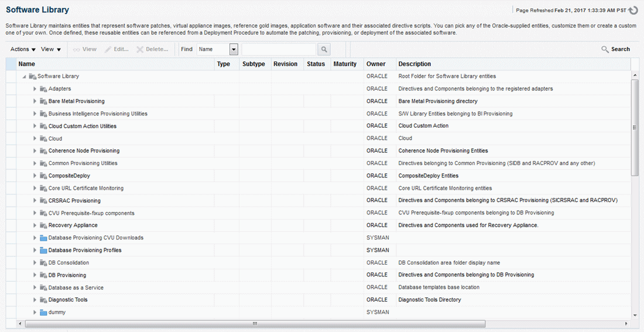Expand the Bare Metal Provisioning folder
This screenshot has height=332, width=644.
pos(35,101)
